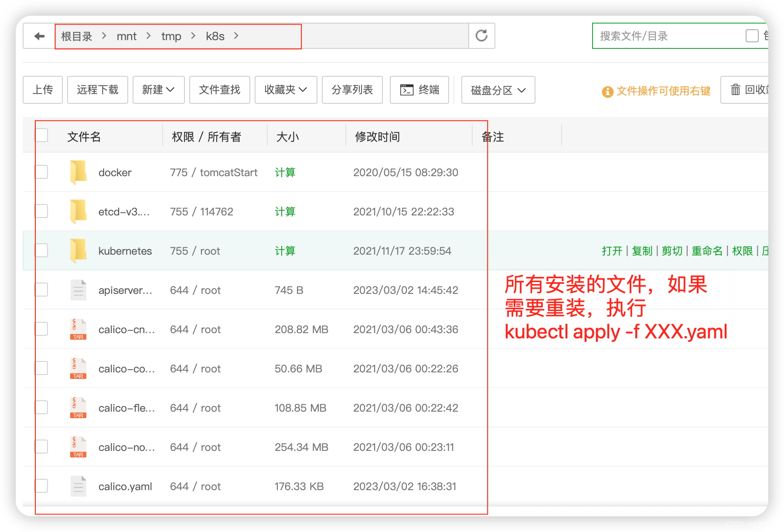Open the docker folder icon
The image size is (784, 532).
click(78, 172)
